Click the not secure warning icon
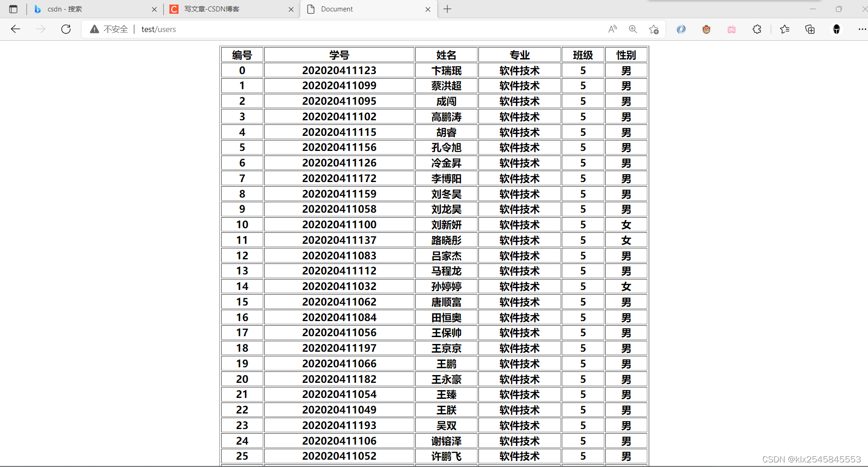 94,29
